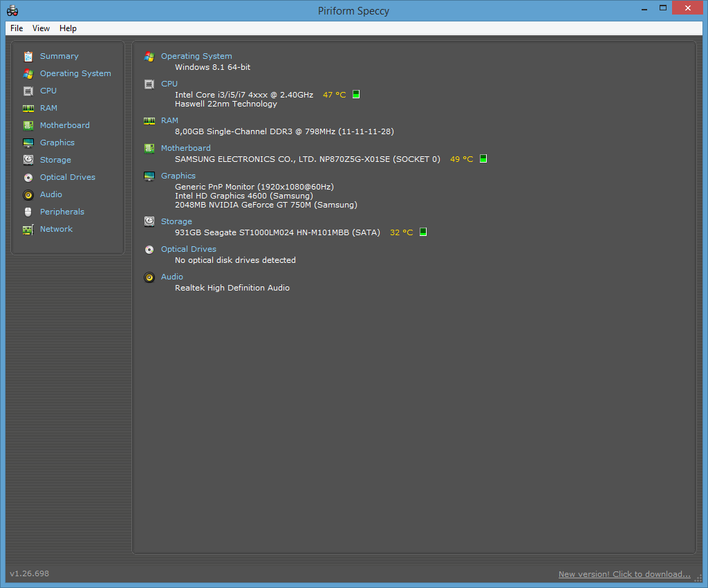Viewport: 708px width, 588px height.
Task: Click the Realtek High Definition Audio text
Action: (232, 288)
